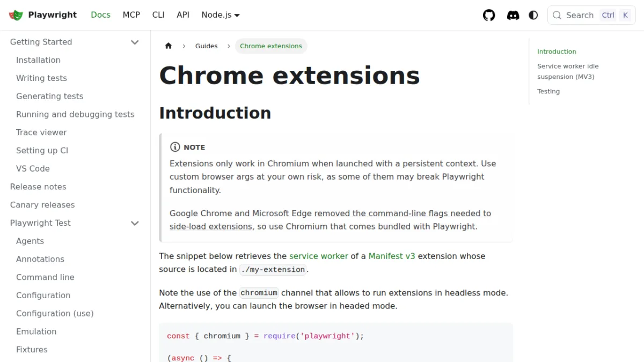This screenshot has height=362, width=644.
Task: Open Annotations sidebar entry
Action: pos(40,259)
